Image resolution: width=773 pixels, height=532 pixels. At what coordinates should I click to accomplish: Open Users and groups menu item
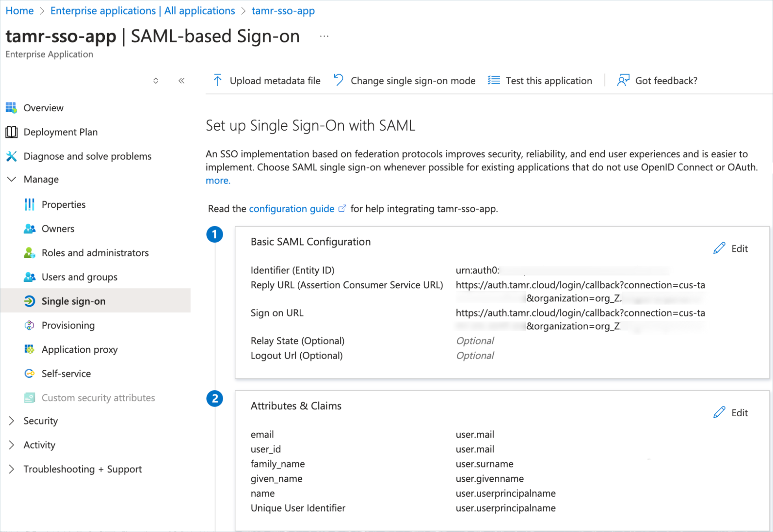tap(79, 277)
